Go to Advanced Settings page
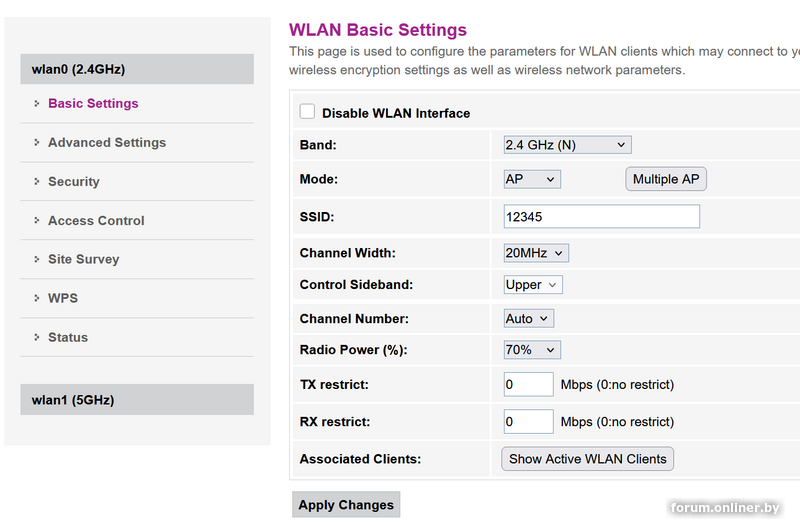Screen dimensions: 800x529 point(107,142)
